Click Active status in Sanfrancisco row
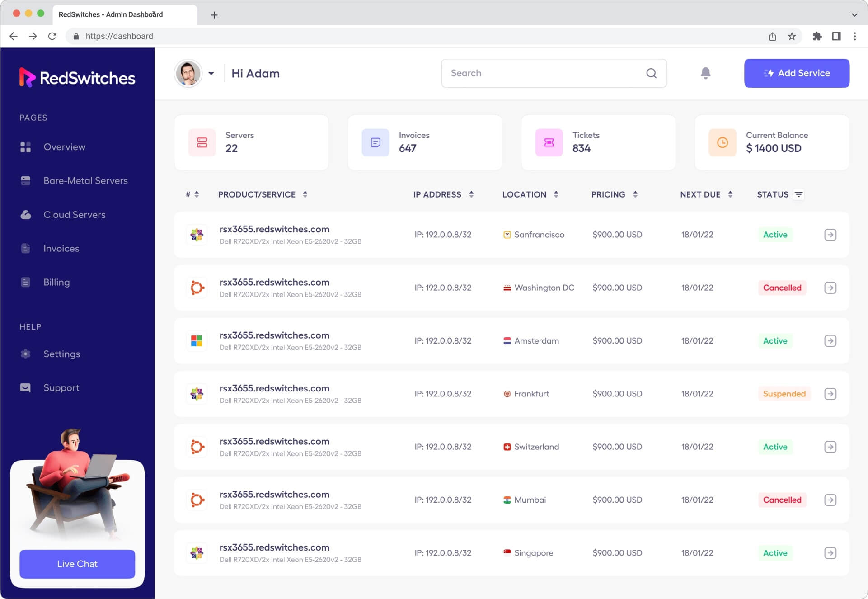 point(775,235)
